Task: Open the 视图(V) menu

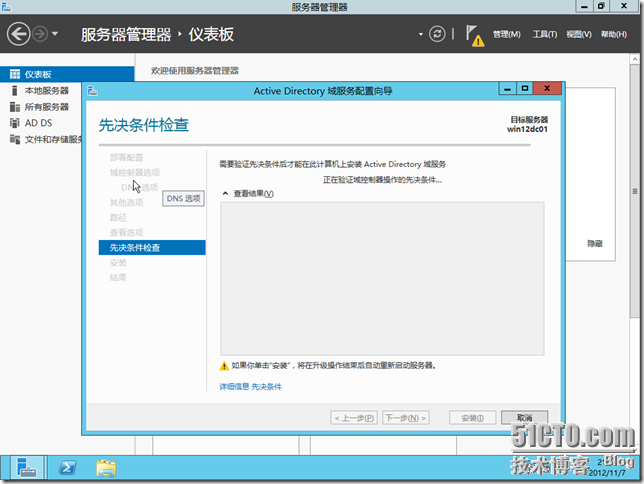Action: pyautogui.click(x=579, y=34)
